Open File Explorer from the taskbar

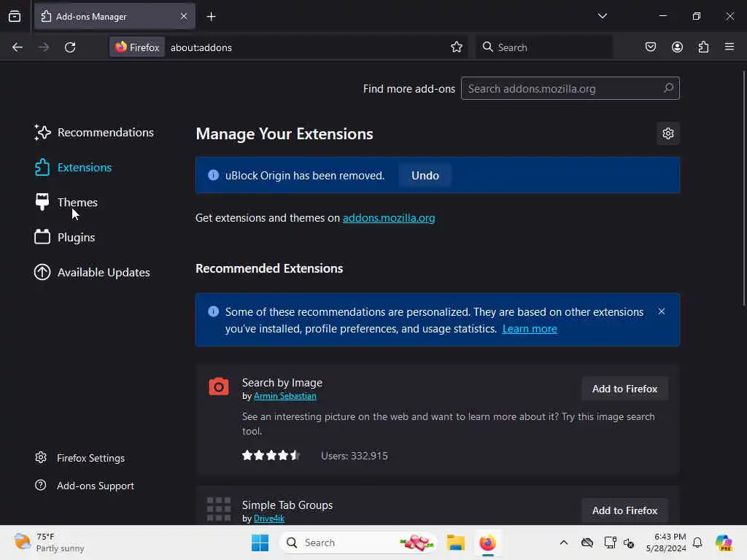[x=455, y=542]
